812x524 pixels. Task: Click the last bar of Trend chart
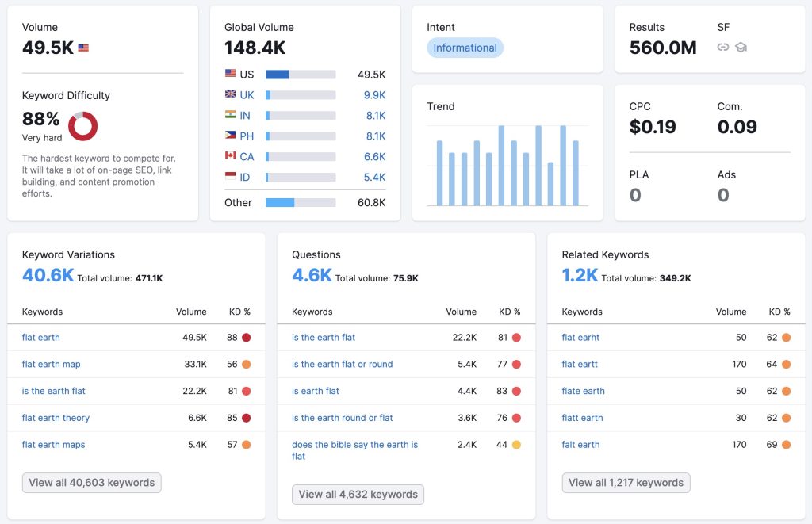coord(576,173)
